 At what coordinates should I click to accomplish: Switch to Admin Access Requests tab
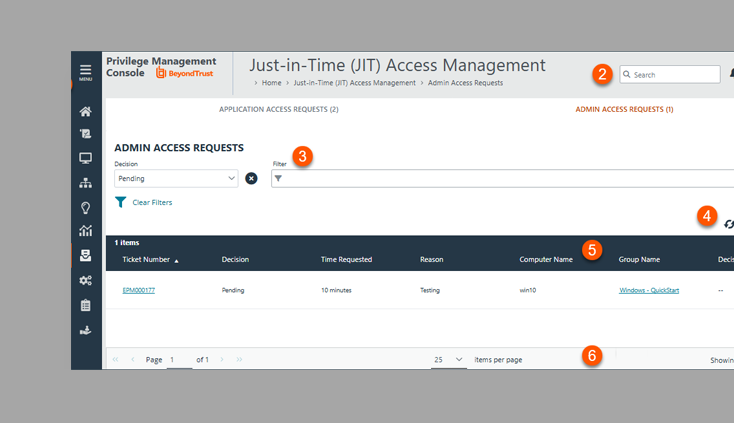pyautogui.click(x=624, y=109)
